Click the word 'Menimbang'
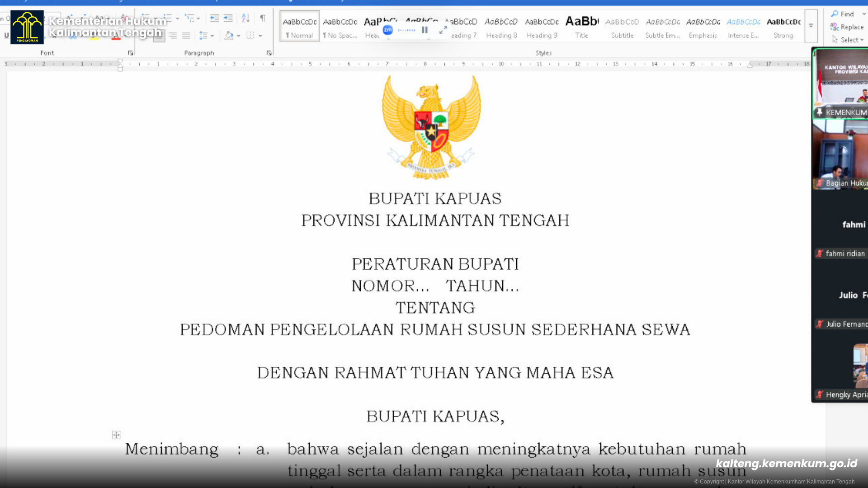 tap(171, 449)
